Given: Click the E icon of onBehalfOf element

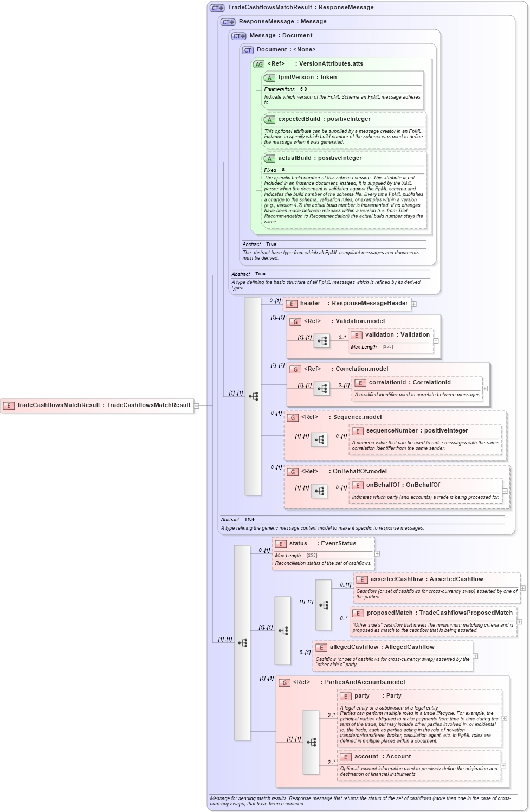Looking at the screenshot, I should tap(358, 485).
